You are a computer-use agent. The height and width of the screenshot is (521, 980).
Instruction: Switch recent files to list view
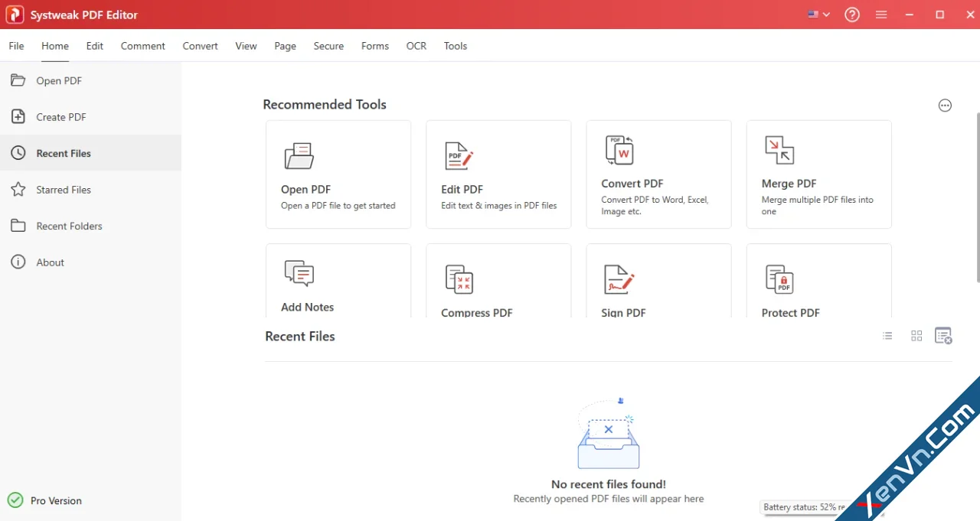887,336
